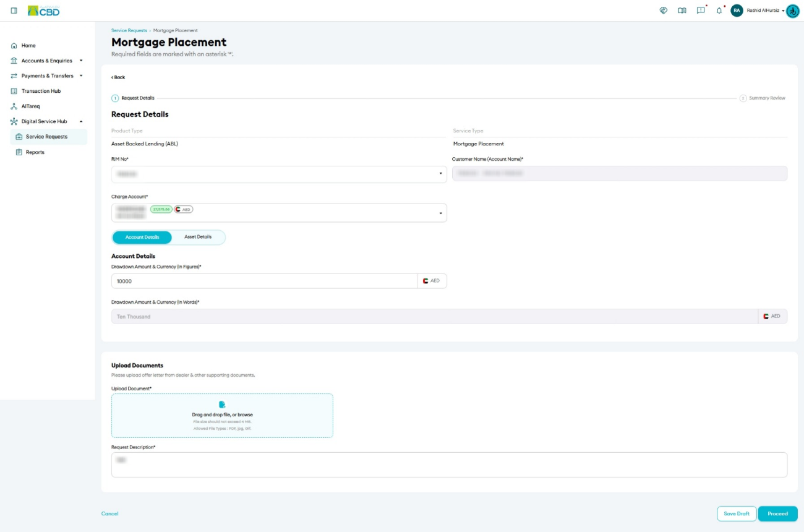Click the Upload Documents section heading
804x532 pixels.
pyautogui.click(x=137, y=366)
